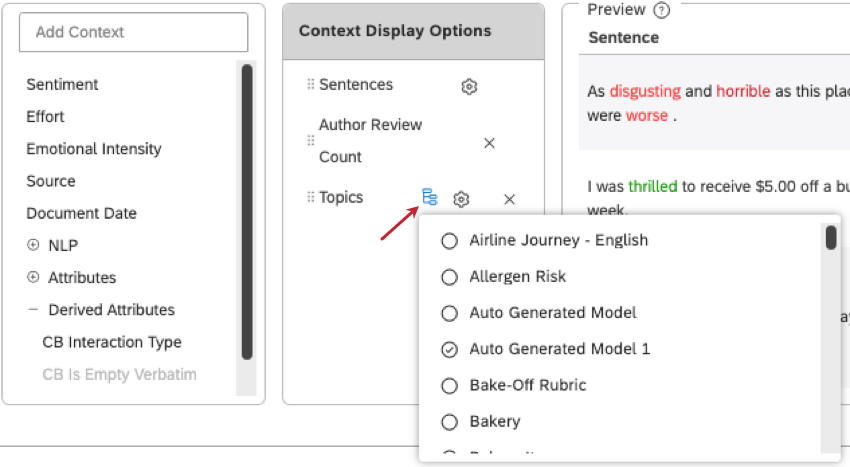The width and height of the screenshot is (850, 467).
Task: Remove Topics from display options
Action: coord(509,199)
